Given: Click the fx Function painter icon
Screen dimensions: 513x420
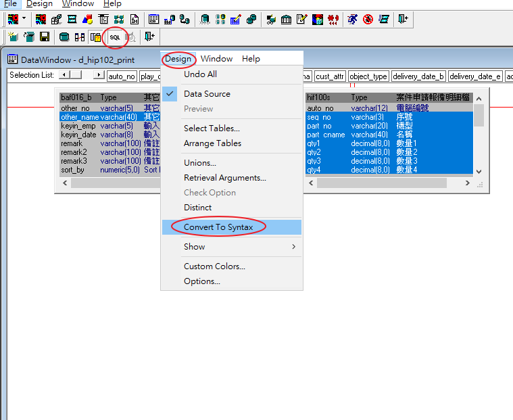Looking at the screenshot, I should pyautogui.click(x=135, y=20).
